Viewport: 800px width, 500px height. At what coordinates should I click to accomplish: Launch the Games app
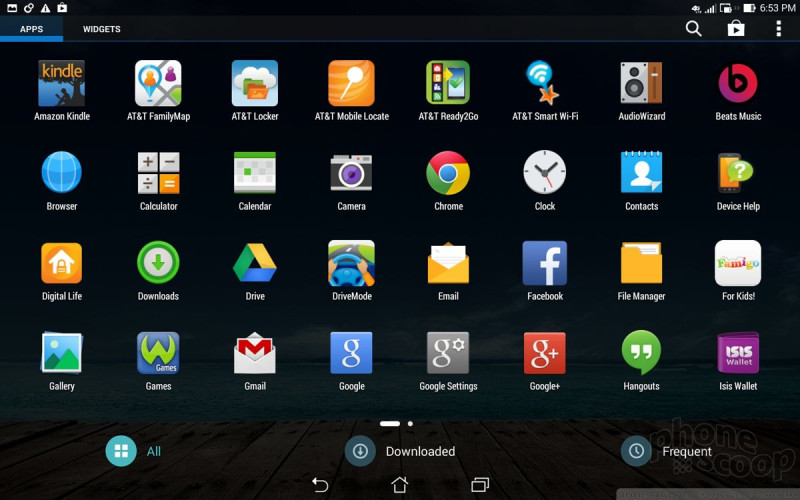158,352
